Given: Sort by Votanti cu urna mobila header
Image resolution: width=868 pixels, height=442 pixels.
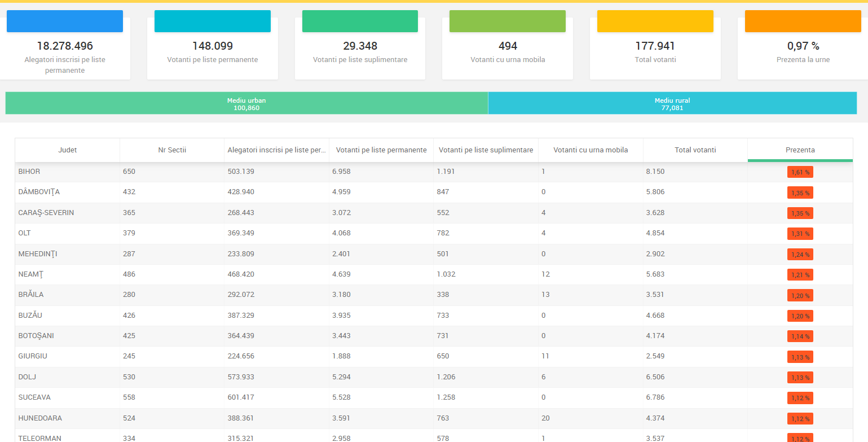Looking at the screenshot, I should click(591, 150).
